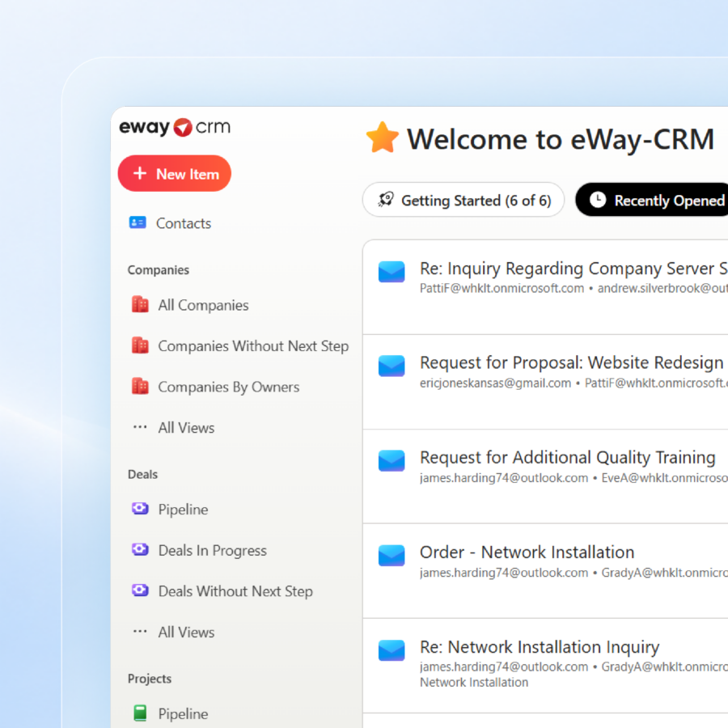Click james.harding74@outlook.com in Quality Training email
The height and width of the screenshot is (728, 728).
tap(504, 478)
